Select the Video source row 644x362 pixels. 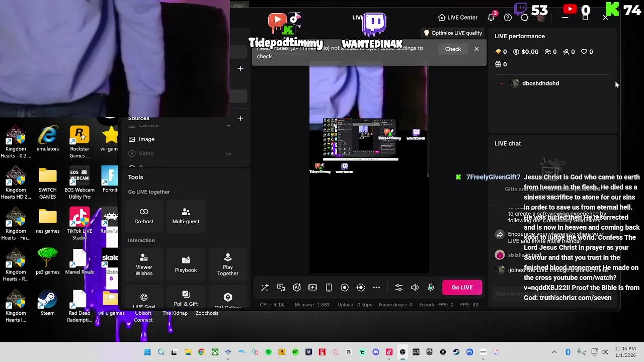coord(184,153)
